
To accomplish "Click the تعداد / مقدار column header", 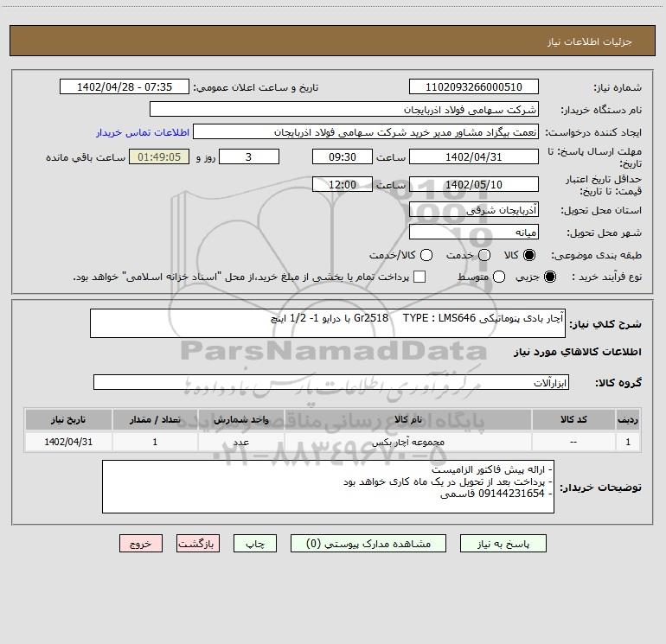I will point(155,419).
